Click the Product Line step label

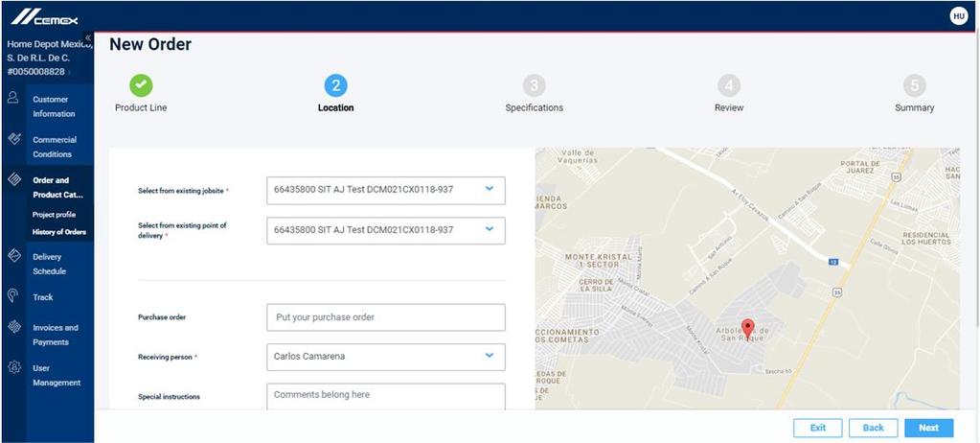click(141, 107)
